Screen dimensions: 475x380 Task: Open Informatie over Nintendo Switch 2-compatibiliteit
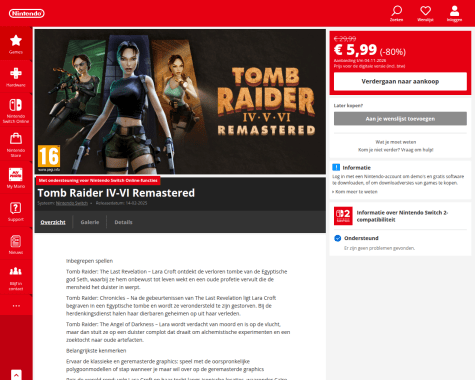[x=402, y=216]
